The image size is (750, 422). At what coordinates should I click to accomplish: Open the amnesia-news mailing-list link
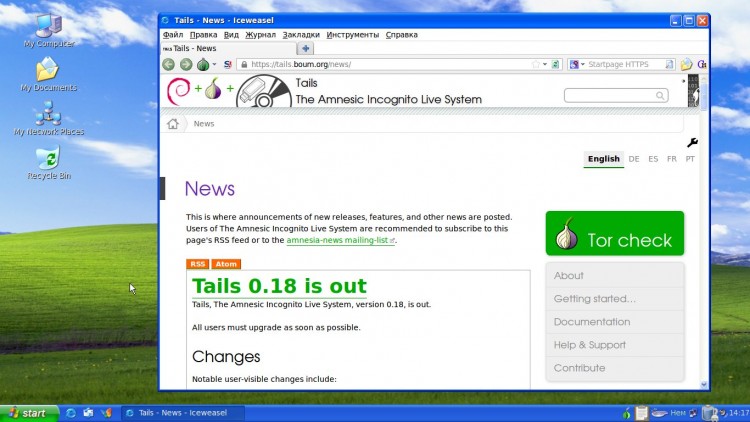340,240
